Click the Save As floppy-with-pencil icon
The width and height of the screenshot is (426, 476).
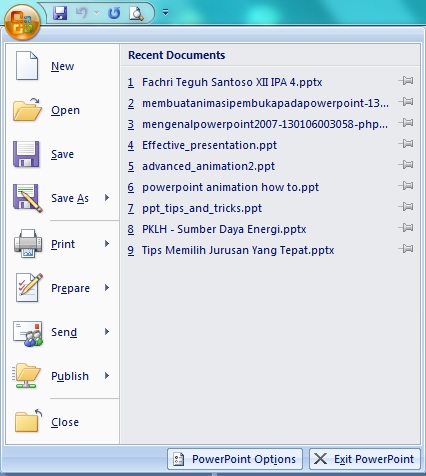28,198
